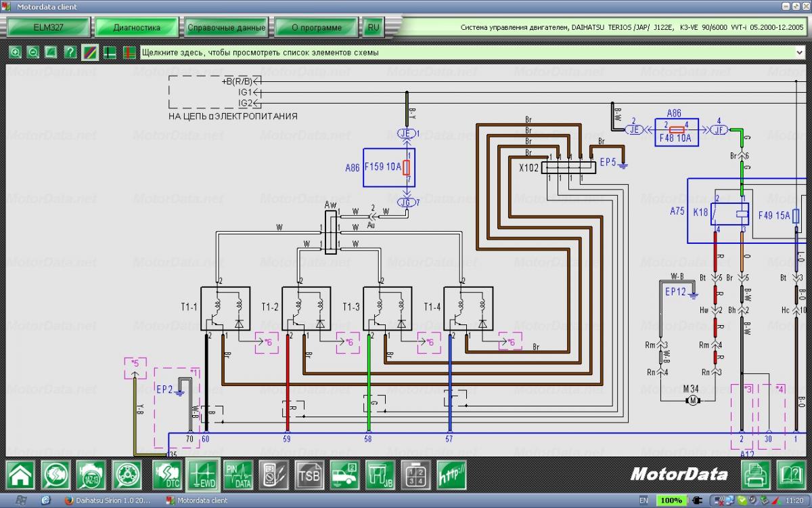Viewport: 812px width, 508px height.
Task: Open the J/B fuse box section
Action: point(380,474)
